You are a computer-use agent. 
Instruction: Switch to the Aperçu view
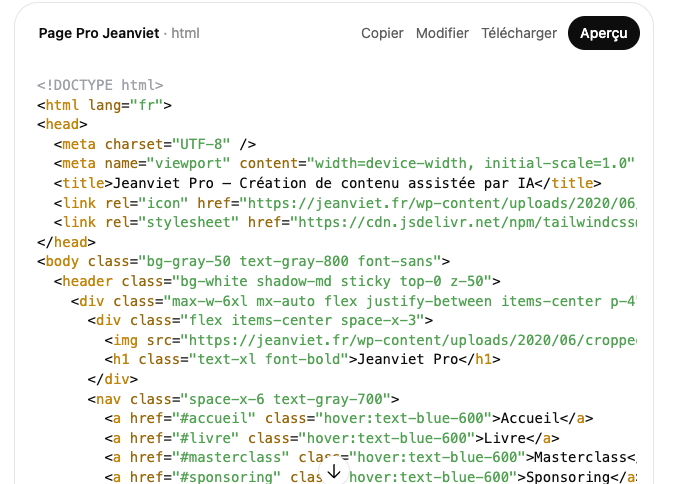tap(603, 33)
